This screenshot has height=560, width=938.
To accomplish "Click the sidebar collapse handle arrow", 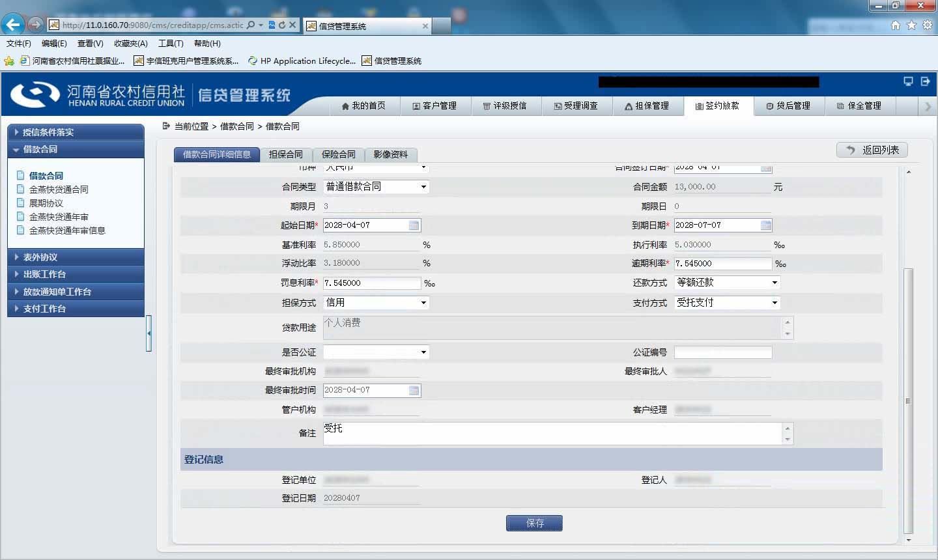I will [149, 333].
